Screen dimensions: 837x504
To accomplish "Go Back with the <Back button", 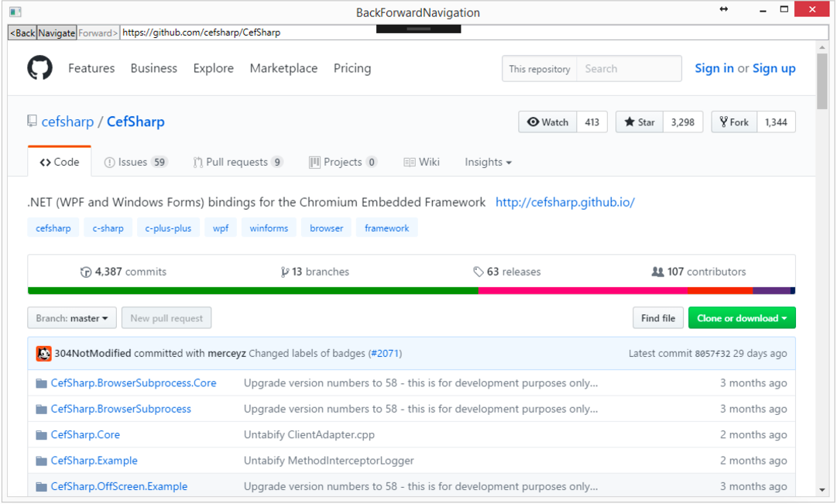I will [22, 33].
